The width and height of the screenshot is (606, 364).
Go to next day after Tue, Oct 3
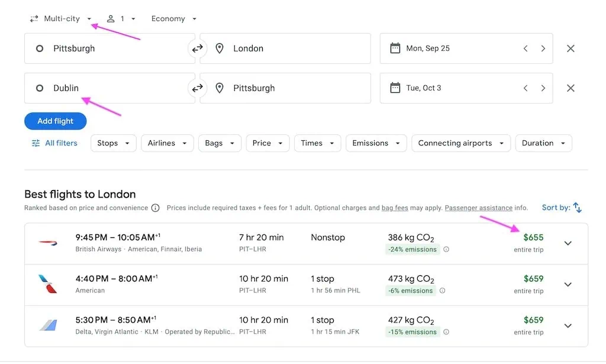tap(543, 88)
